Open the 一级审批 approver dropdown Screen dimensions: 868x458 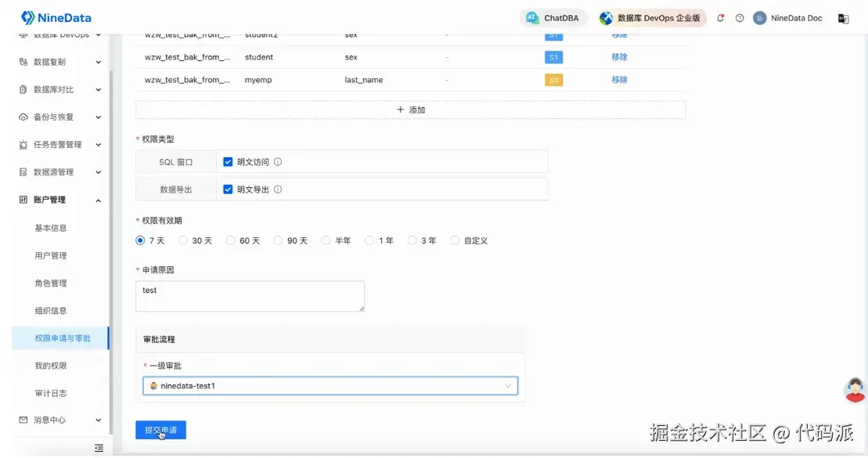point(330,386)
